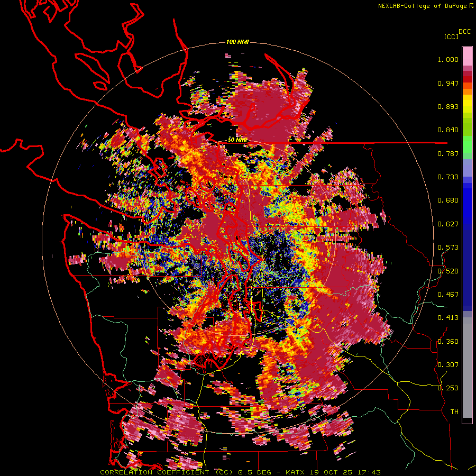Click the [CC] unit label
The image size is (476, 476).
click(x=451, y=36)
